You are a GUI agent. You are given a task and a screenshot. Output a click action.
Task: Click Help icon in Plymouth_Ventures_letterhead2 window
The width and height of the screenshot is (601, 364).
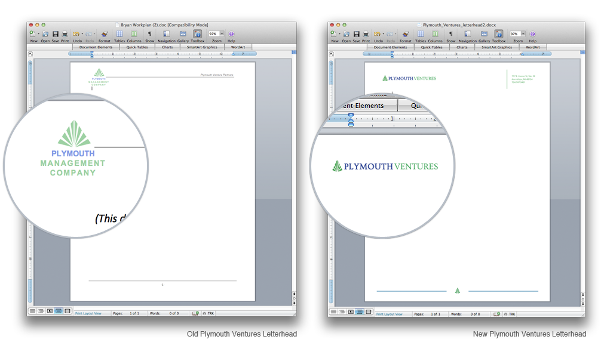point(532,34)
